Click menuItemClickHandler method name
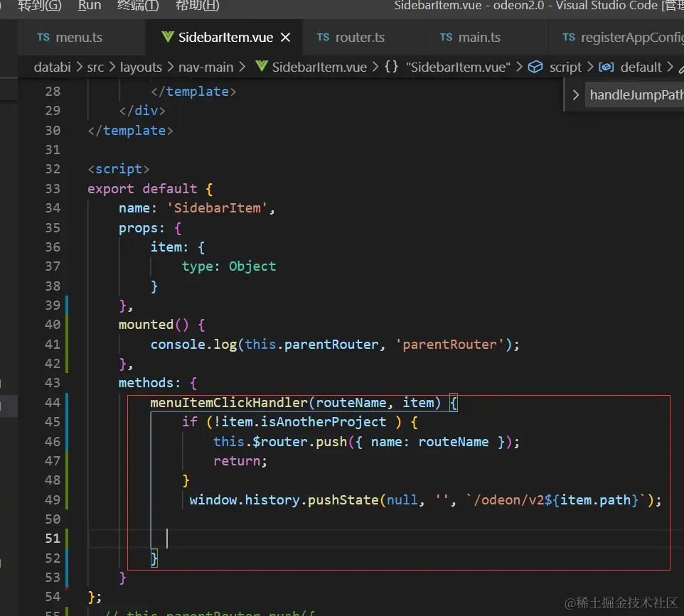 coord(229,402)
